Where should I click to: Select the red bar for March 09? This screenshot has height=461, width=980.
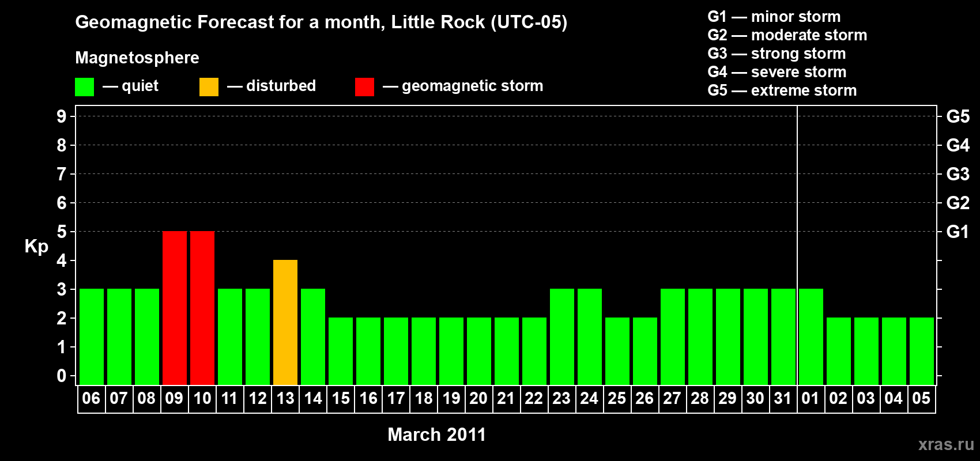pyautogui.click(x=175, y=308)
